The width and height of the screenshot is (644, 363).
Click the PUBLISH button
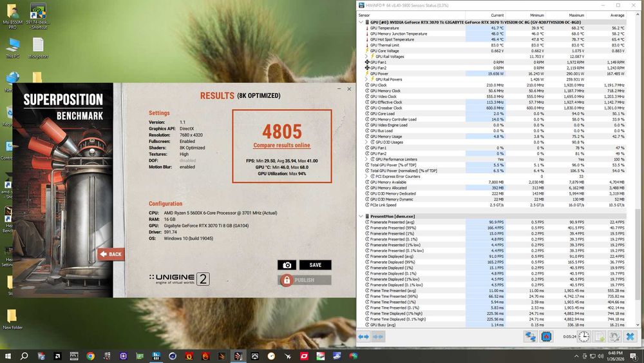coord(305,280)
